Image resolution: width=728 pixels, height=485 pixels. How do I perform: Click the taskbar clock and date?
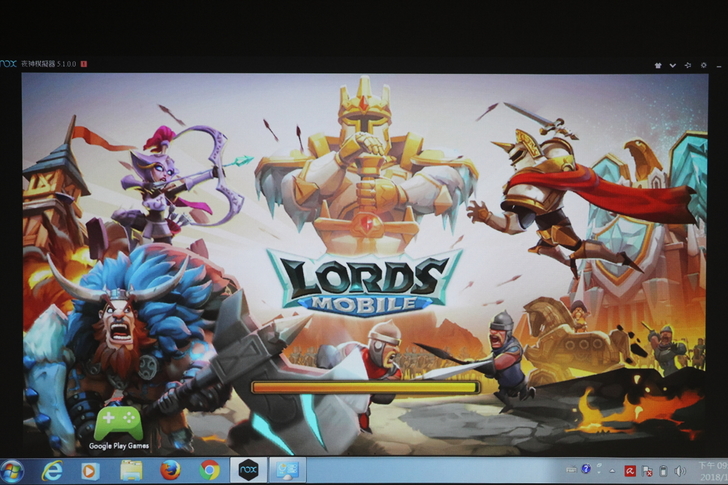pyautogui.click(x=713, y=471)
